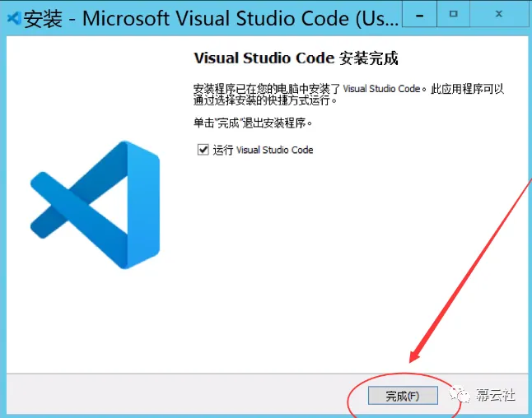Viewport: 532px width, 418px height.
Task: Uncheck the 运行 Visual Studio Code checkbox
Action: (203, 150)
